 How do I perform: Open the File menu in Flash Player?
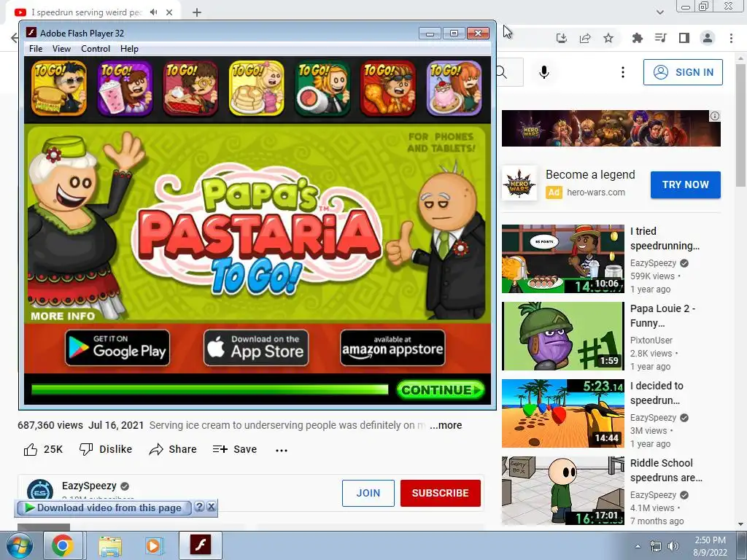(36, 49)
